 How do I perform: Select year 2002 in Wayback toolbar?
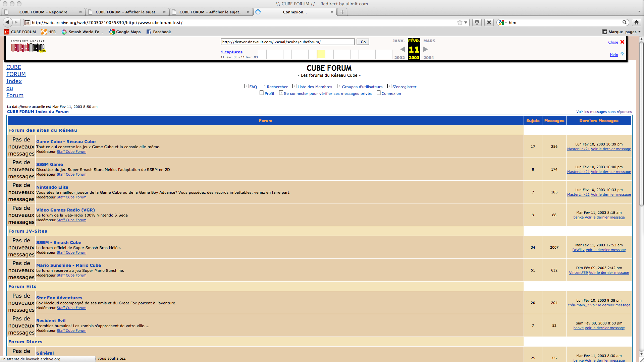coord(399,58)
